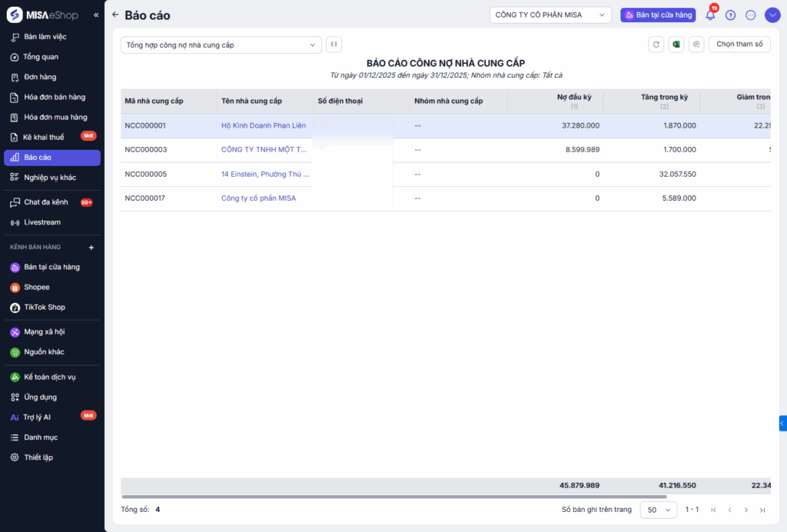The width and height of the screenshot is (787, 532).
Task: Change records per page dropdown showing 50
Action: [658, 510]
